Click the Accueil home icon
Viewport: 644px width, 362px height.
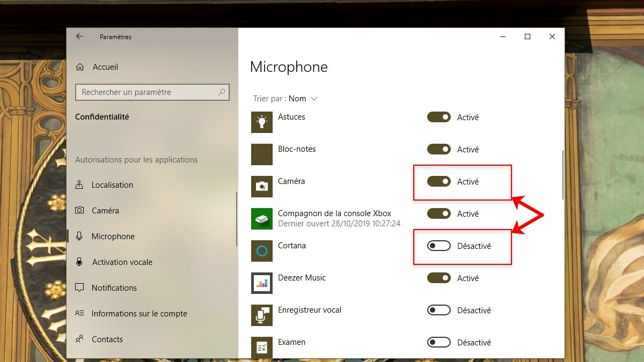coord(80,67)
